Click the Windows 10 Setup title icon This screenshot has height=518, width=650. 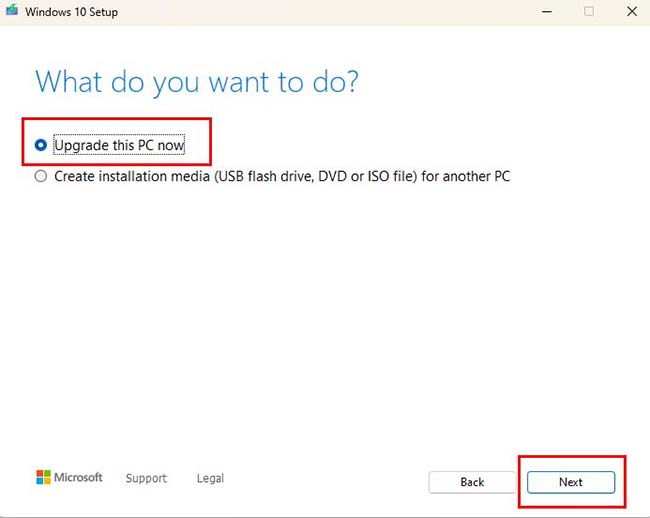12,10
